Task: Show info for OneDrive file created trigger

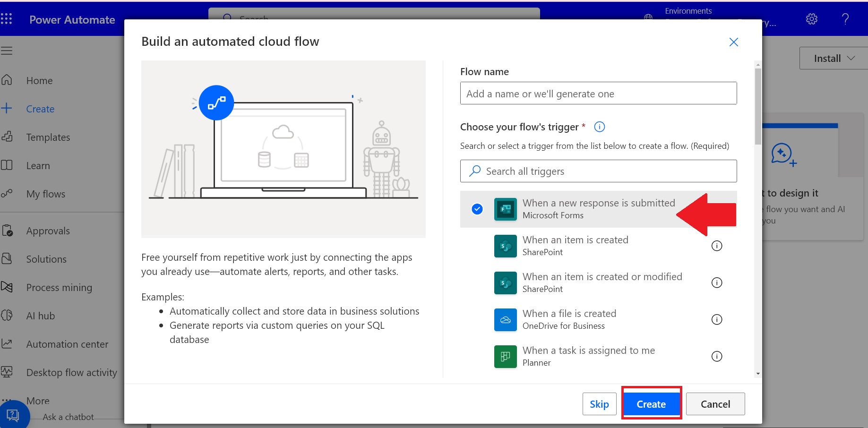Action: [716, 319]
